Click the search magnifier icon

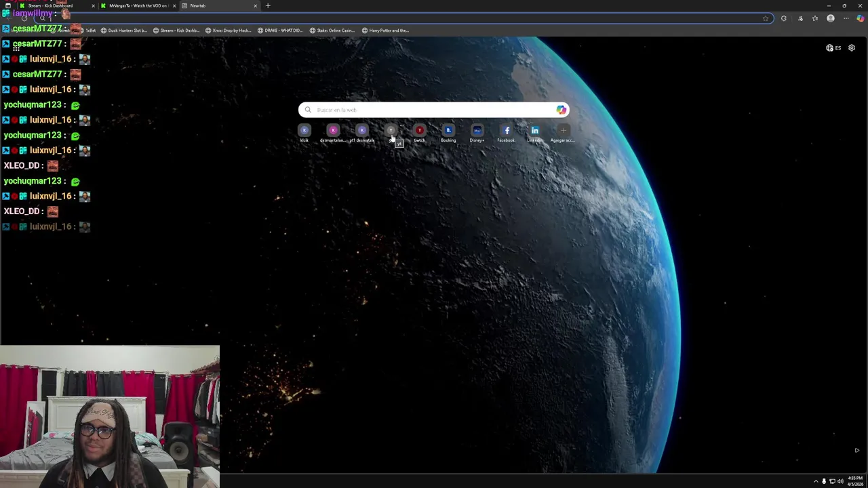[308, 110]
